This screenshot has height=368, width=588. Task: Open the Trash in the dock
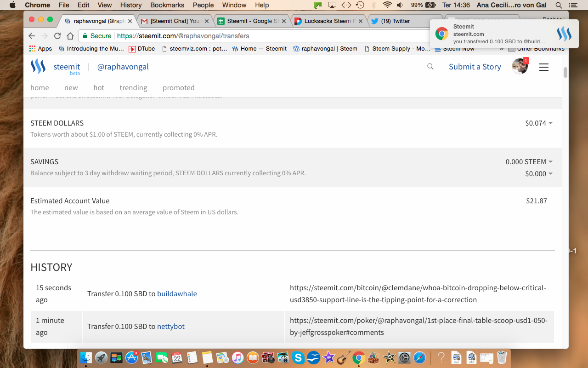pos(502,357)
